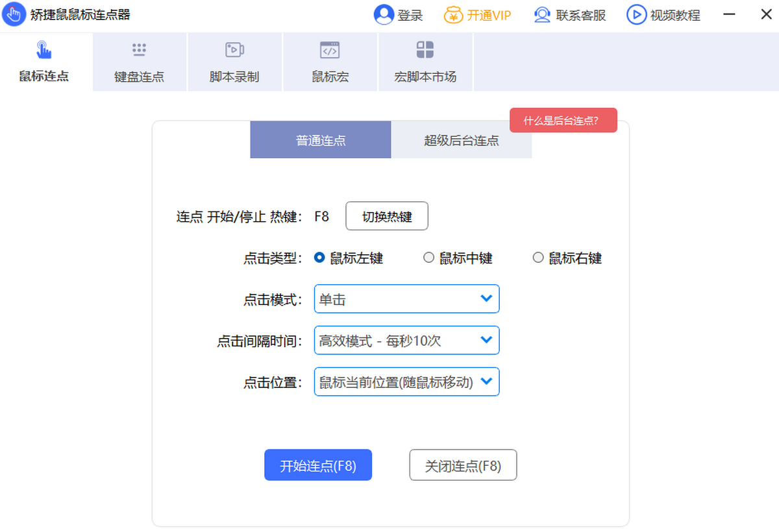Click the F8 hotkey value text
This screenshot has height=532, width=779.
(x=321, y=217)
